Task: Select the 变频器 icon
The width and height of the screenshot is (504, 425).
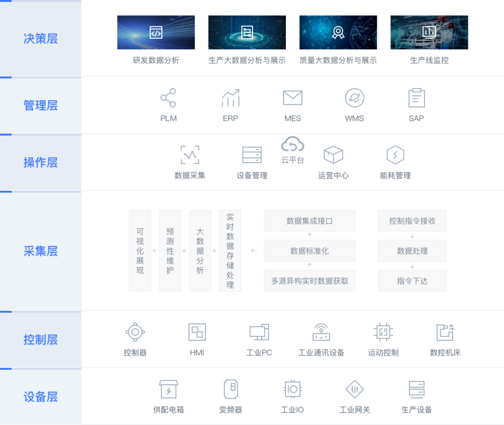Action: [230, 389]
